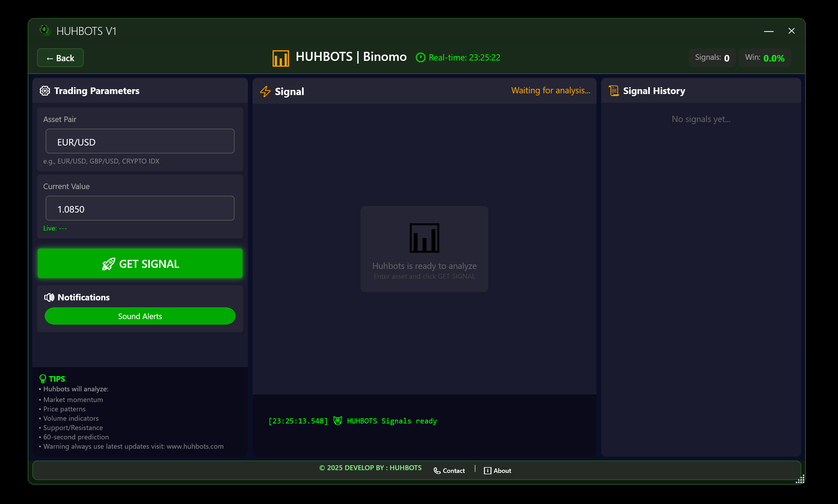Open the About link in footer
Viewport: 838px width, 504px height.
pos(498,471)
